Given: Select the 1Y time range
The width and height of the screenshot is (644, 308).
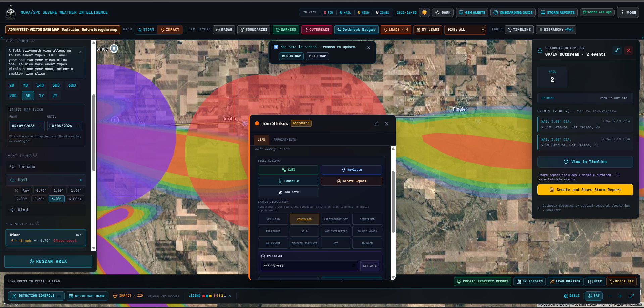Looking at the screenshot, I should click(41, 96).
